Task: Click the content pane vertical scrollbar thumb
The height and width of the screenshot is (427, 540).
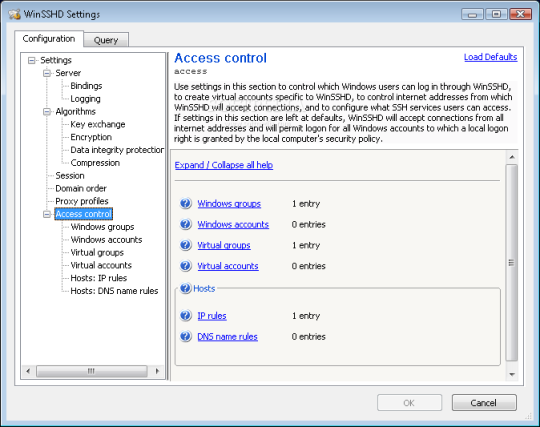Action: coord(512,263)
